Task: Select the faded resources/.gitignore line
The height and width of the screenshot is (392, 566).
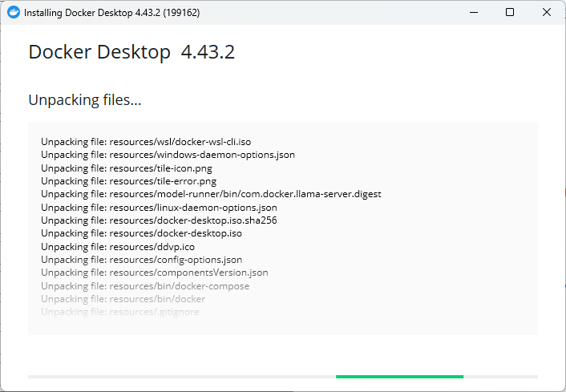Action: [x=120, y=312]
